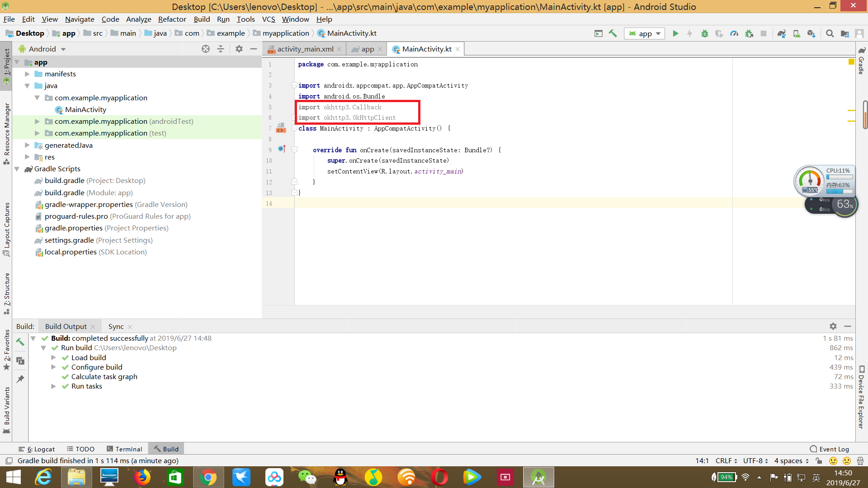
Task: Click the sad smiley feedback icon
Action: coord(847,461)
